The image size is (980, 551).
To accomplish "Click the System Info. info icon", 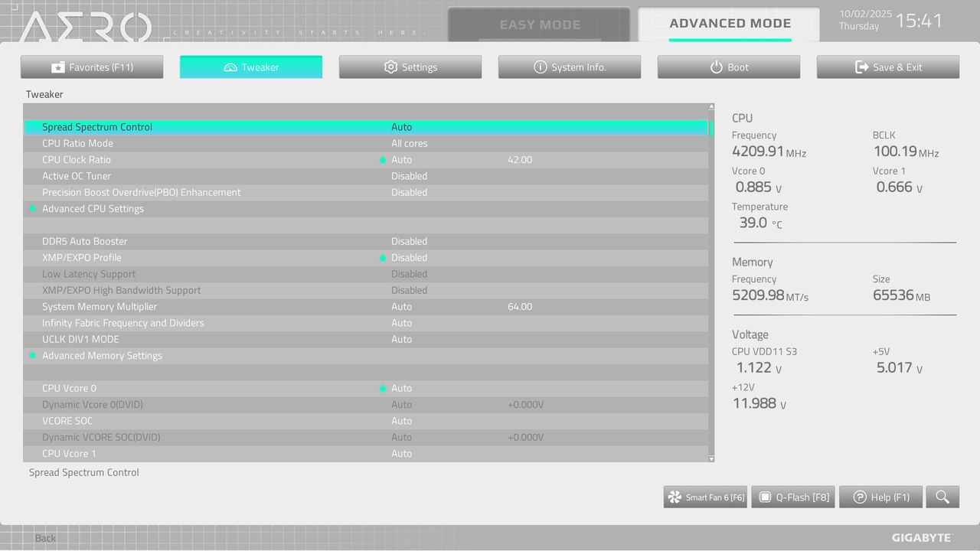I will pos(541,67).
